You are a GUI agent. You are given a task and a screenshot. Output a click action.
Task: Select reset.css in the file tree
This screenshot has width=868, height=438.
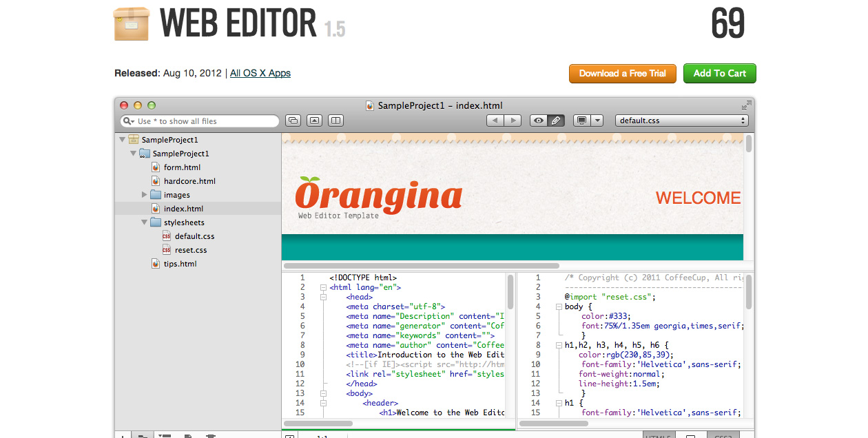(191, 250)
